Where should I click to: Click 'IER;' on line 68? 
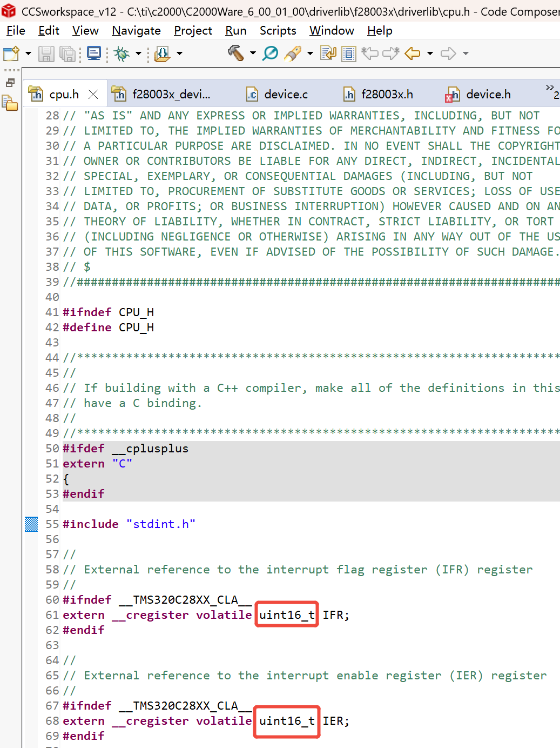coord(336,721)
